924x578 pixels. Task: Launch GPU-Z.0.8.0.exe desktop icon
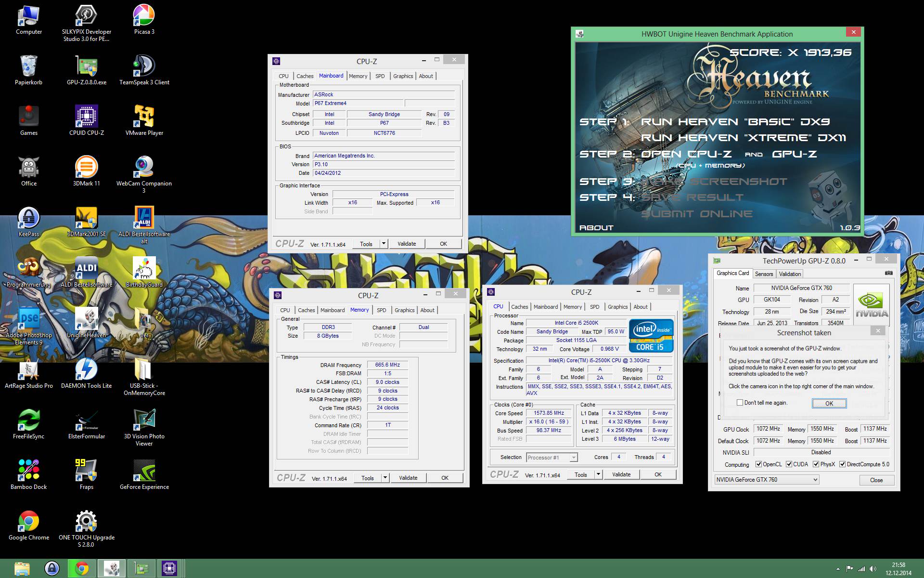pos(87,70)
